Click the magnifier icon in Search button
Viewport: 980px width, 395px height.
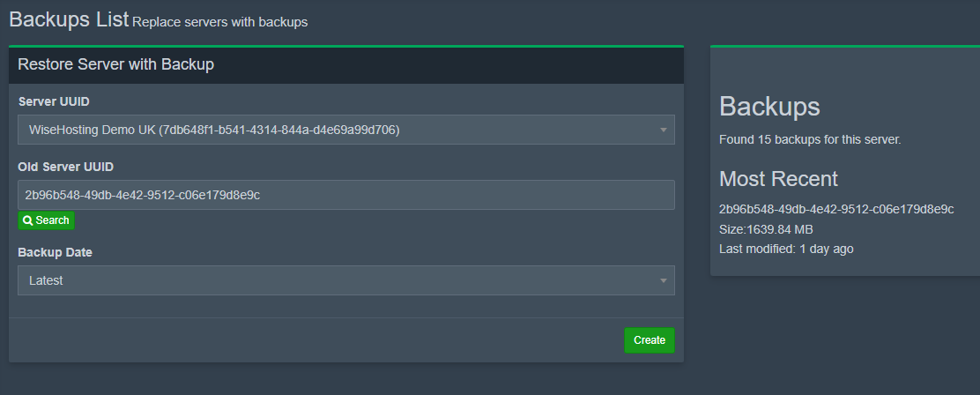click(x=28, y=220)
